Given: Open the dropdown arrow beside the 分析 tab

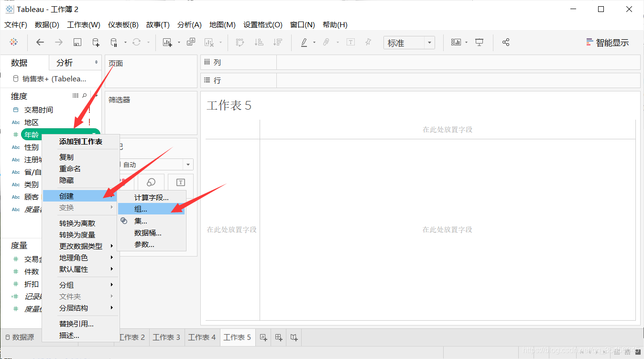Looking at the screenshot, I should [96, 63].
